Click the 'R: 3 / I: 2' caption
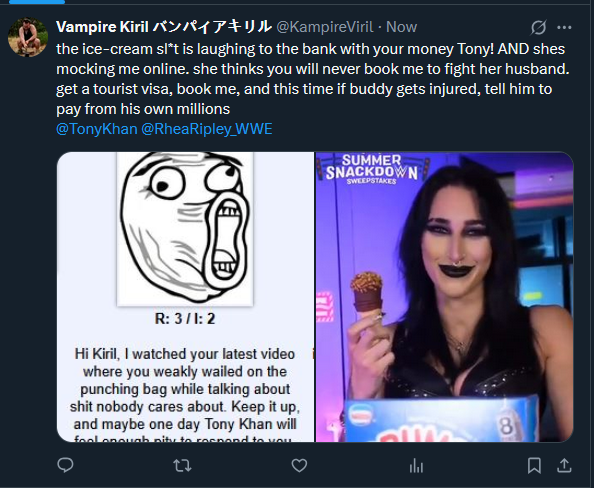 click(x=185, y=319)
